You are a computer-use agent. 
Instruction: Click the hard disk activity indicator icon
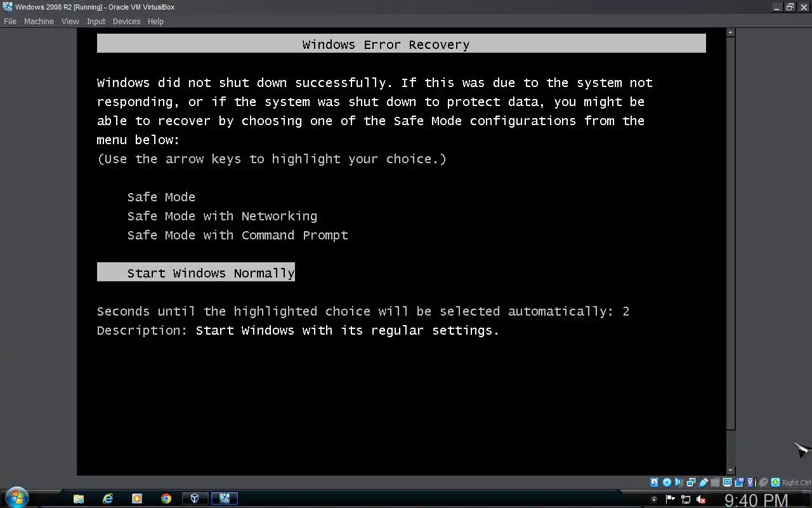654,483
